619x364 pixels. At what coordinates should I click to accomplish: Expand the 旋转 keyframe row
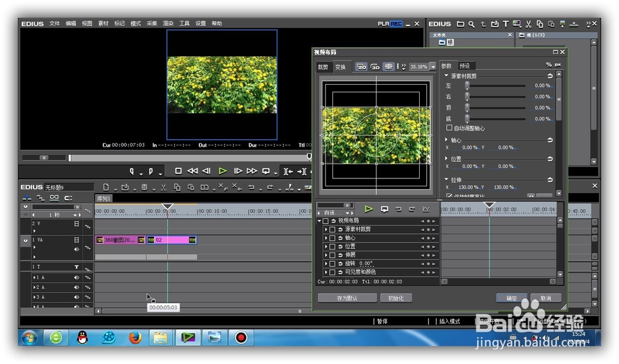click(326, 264)
